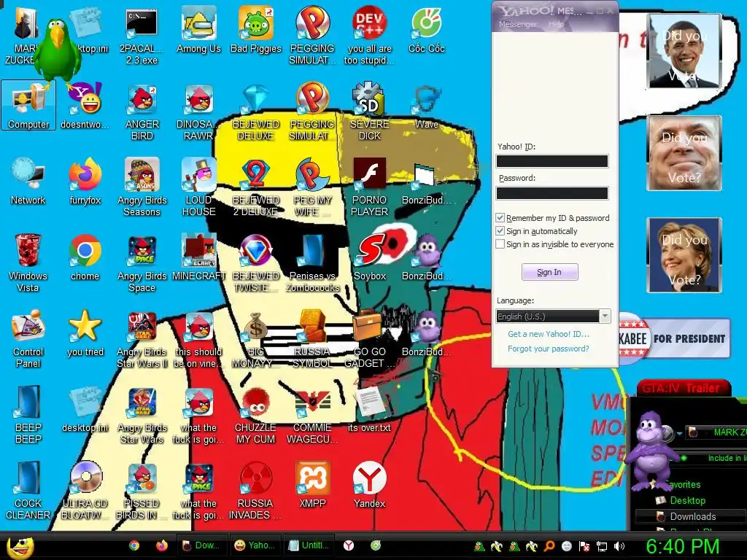
Task: Click the Hillary Clinton Did you Vote thumbnail
Action: (x=684, y=254)
